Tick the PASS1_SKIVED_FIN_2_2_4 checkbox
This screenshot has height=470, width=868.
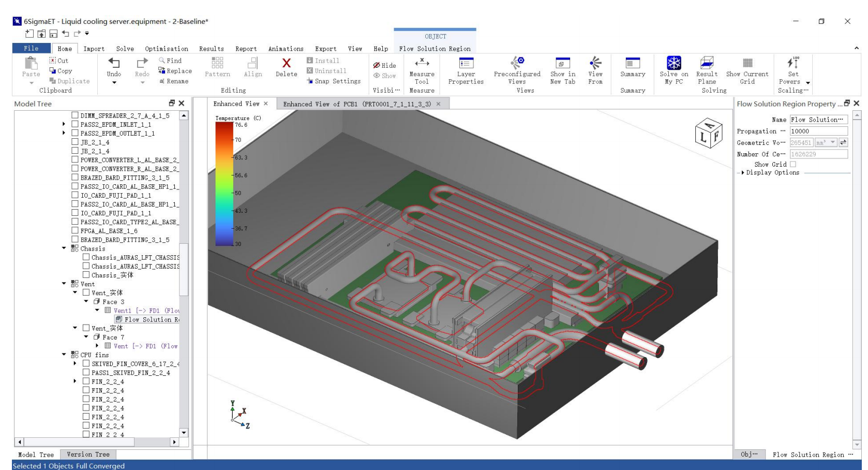(86, 372)
